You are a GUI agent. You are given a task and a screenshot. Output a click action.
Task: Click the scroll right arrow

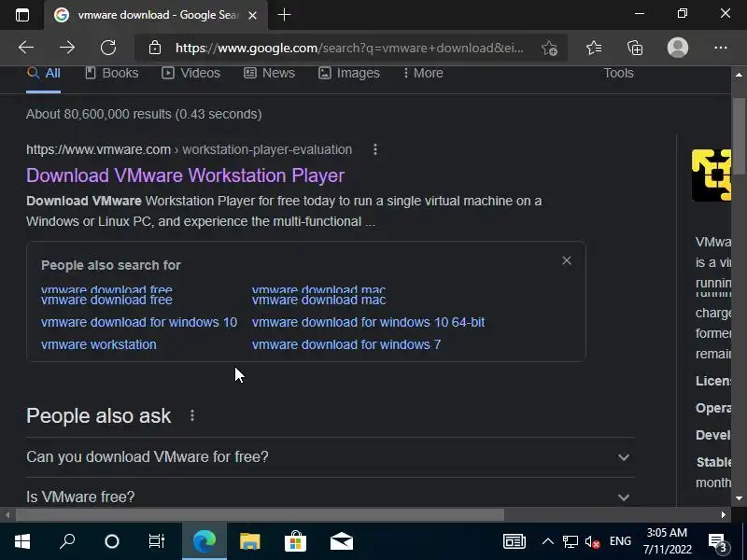pos(723,515)
